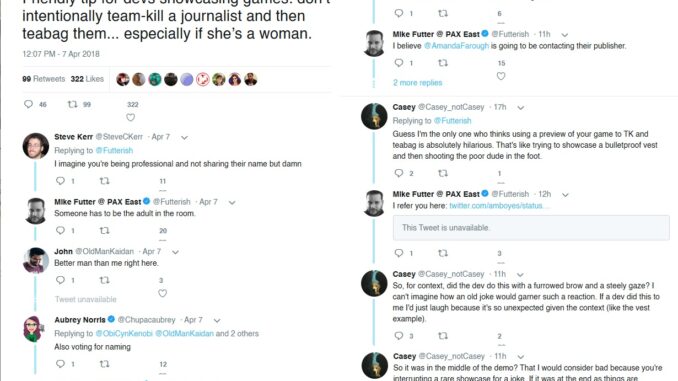The width and height of the screenshot is (678, 381).
Task: Retweet Mike Futter's "I refer you here" tweet
Action: click(x=443, y=253)
